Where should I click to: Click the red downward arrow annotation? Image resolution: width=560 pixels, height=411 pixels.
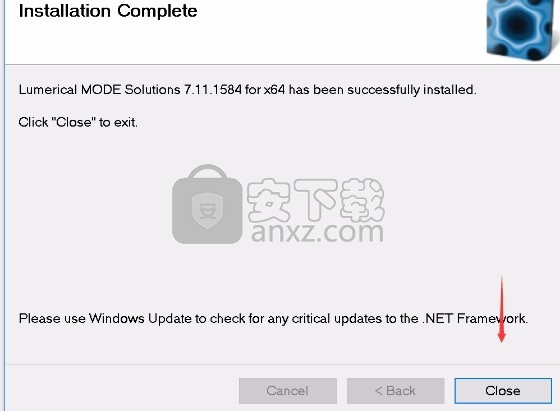(501, 309)
